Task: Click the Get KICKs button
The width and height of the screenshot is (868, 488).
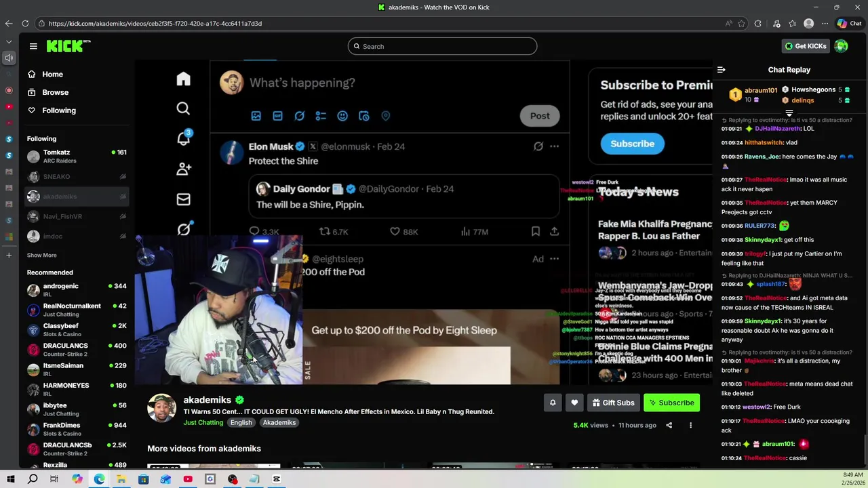Action: pos(805,46)
